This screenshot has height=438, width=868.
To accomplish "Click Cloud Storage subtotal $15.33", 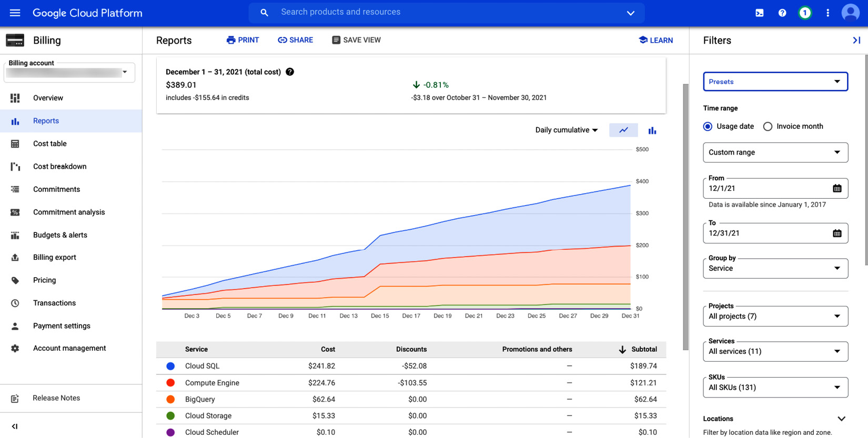I will point(645,416).
